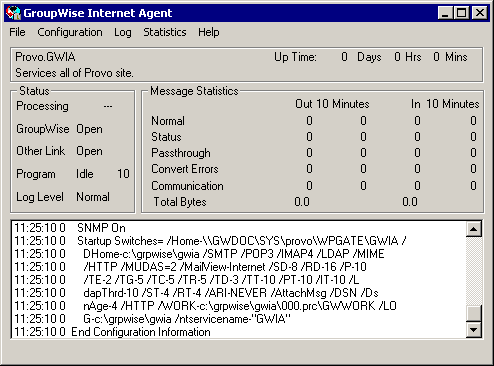Click the Provo.GWIA agent name
Viewport: 494px width, 366px height.
pyautogui.click(x=45, y=57)
